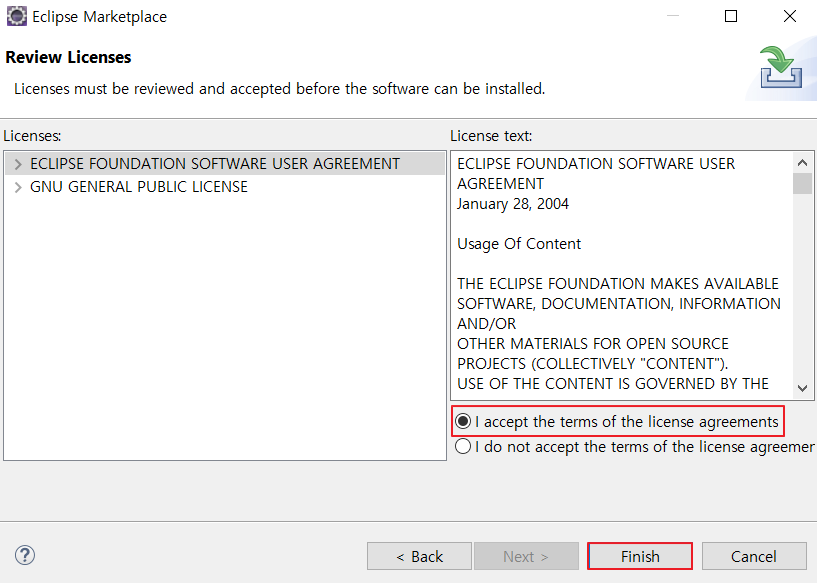
Task: Click the license text scrollbar thumb
Action: 802,183
